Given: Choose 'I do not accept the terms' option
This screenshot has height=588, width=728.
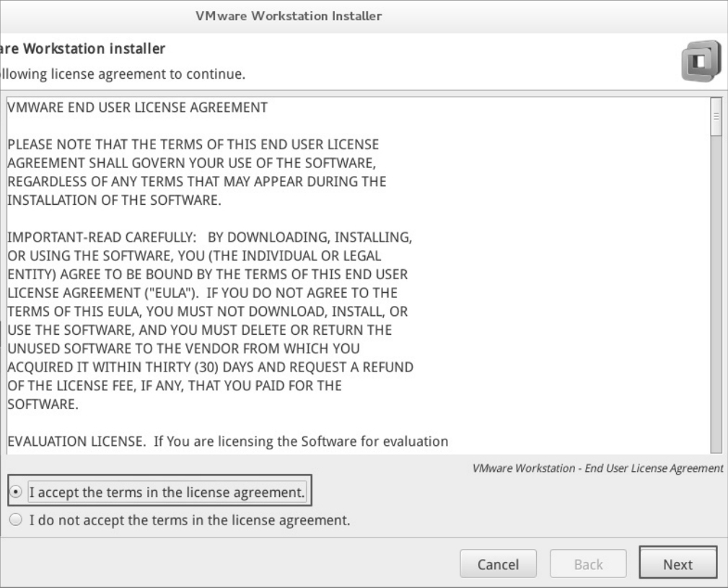Looking at the screenshot, I should [x=16, y=519].
